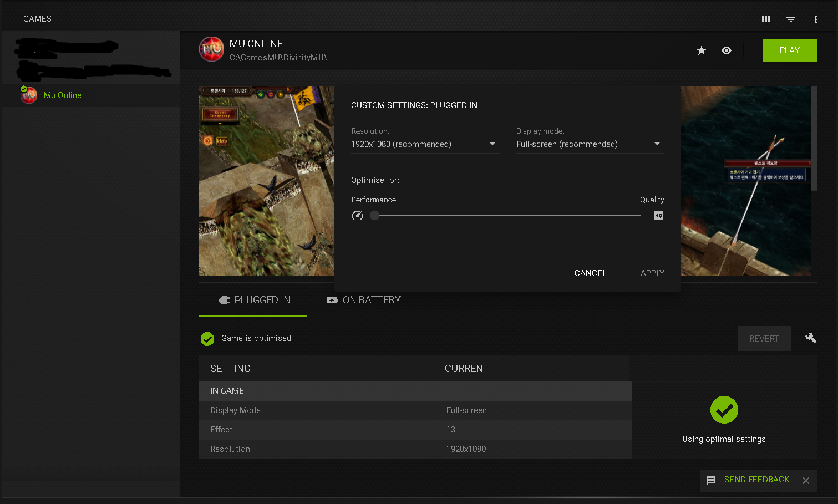
Task: Click the Display Mode setting row
Action: pyautogui.click(x=415, y=410)
